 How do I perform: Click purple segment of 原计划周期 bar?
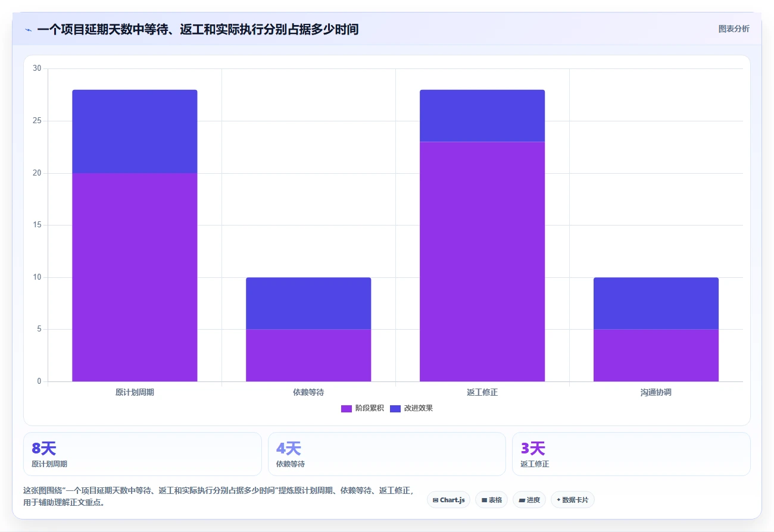click(135, 277)
